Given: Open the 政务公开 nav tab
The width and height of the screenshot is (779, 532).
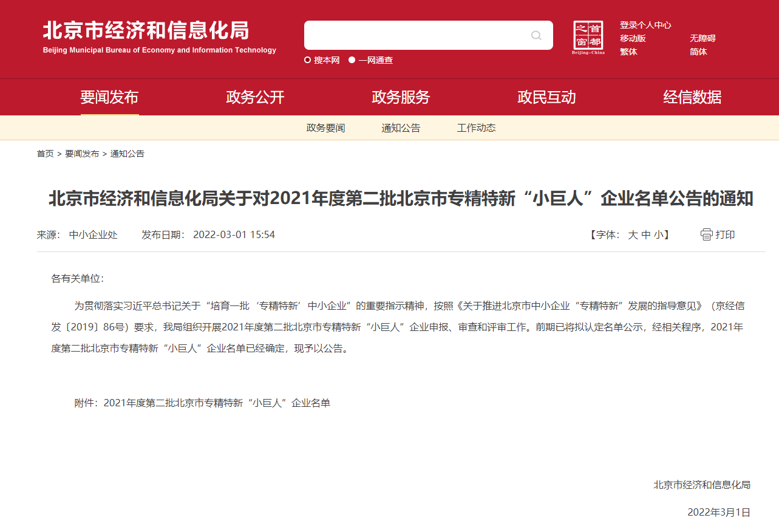Looking at the screenshot, I should pyautogui.click(x=255, y=97).
